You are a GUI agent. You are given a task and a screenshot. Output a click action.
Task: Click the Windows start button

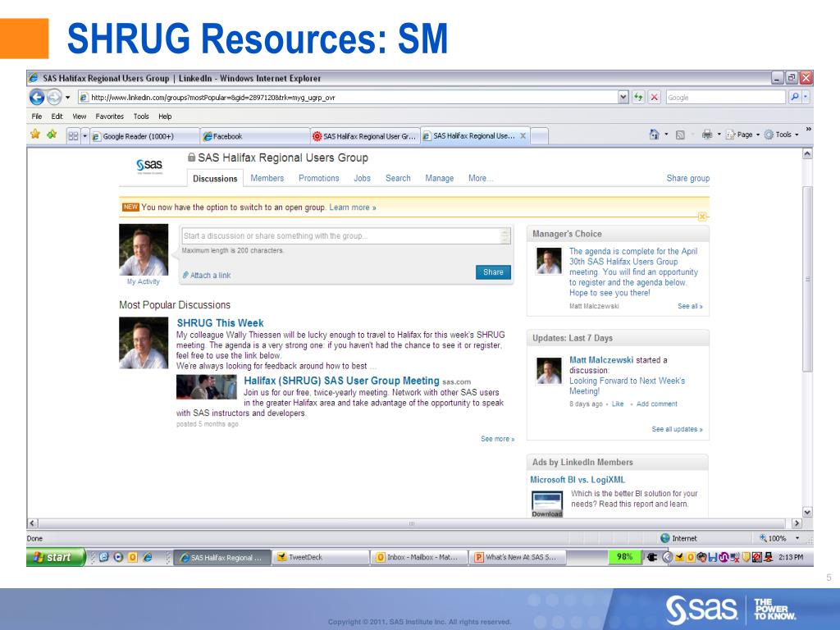pos(56,557)
